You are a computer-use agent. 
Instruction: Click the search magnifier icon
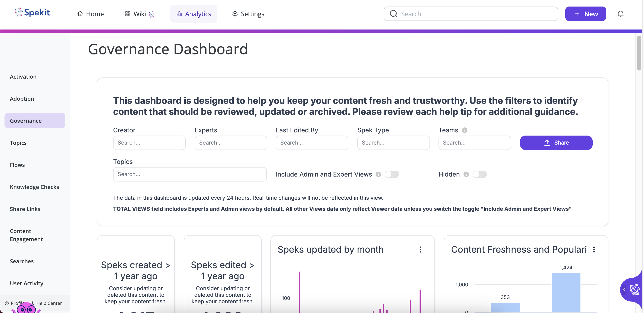point(393,14)
